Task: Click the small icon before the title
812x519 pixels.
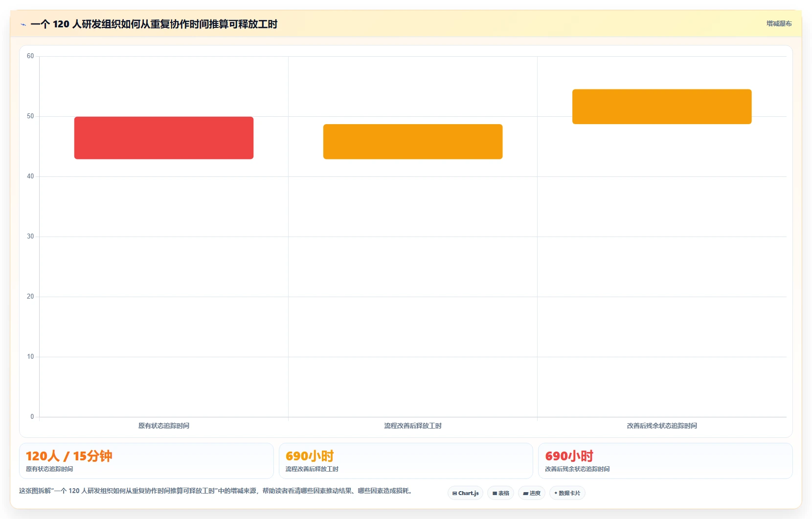Action: [23, 24]
